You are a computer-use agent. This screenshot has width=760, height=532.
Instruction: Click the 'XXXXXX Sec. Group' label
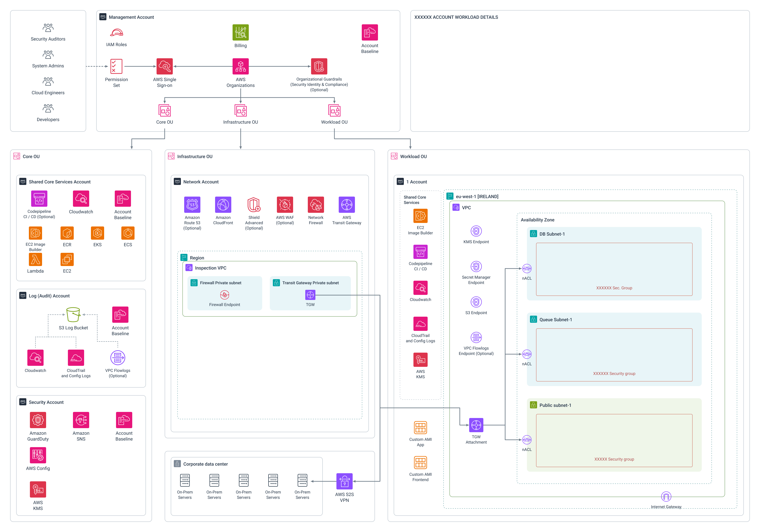[614, 288]
